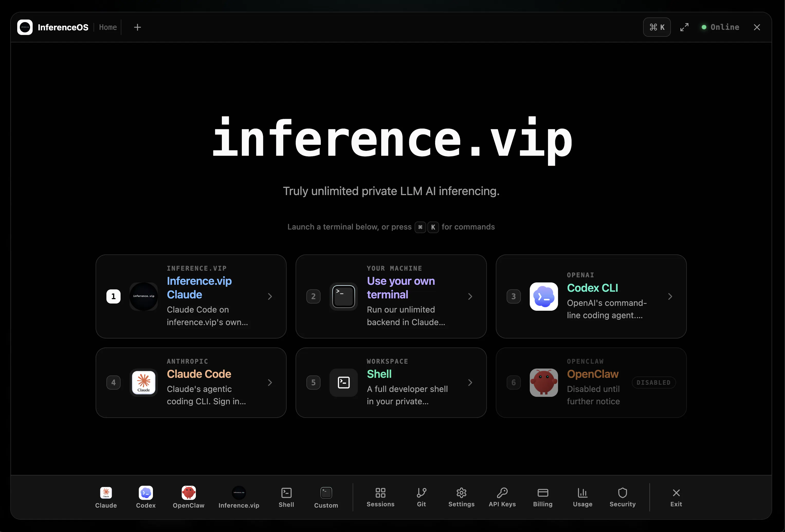This screenshot has height=532, width=785.
Task: Click number badge 5 on Shell card
Action: 313,382
